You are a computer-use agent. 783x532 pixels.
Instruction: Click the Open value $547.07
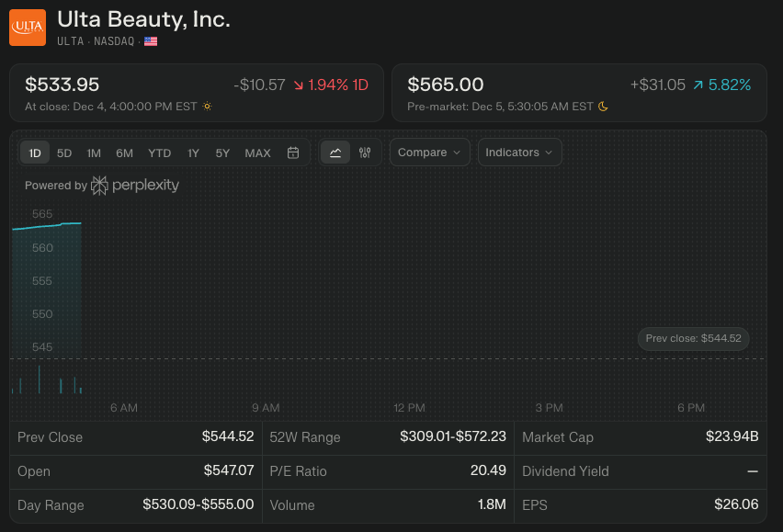point(229,470)
